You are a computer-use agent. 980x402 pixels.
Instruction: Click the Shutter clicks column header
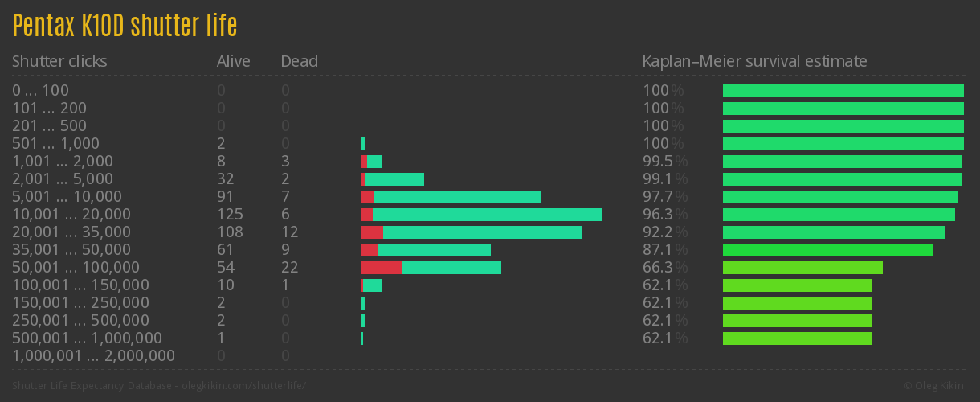tap(59, 61)
